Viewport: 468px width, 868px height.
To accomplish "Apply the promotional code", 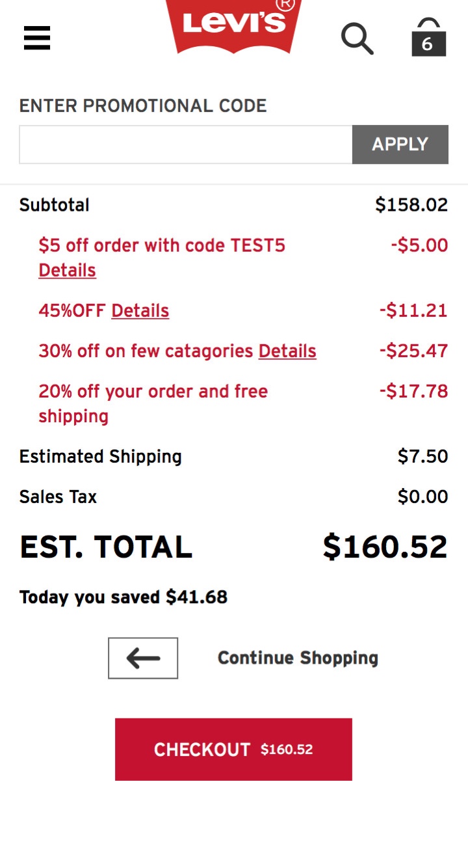I will point(400,144).
